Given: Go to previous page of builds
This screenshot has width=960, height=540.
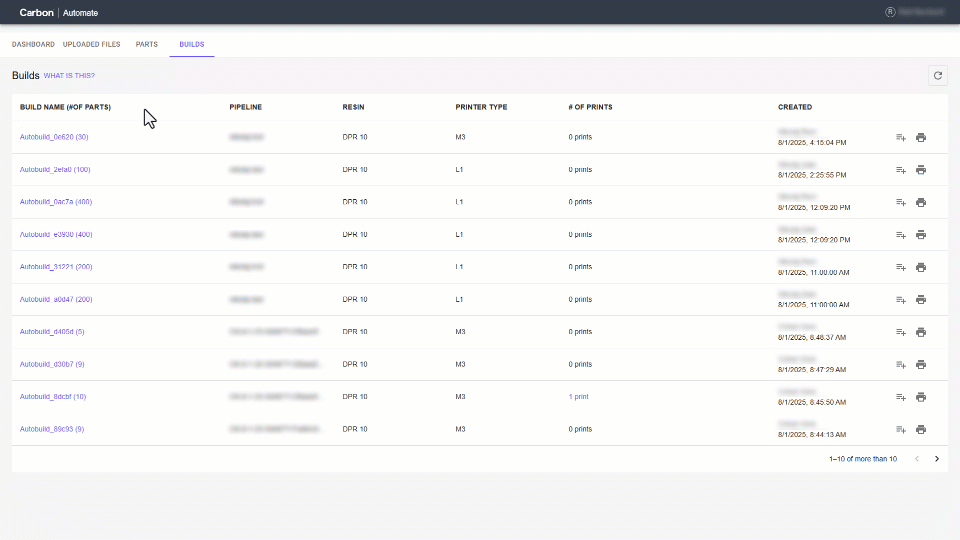Looking at the screenshot, I should 917,459.
